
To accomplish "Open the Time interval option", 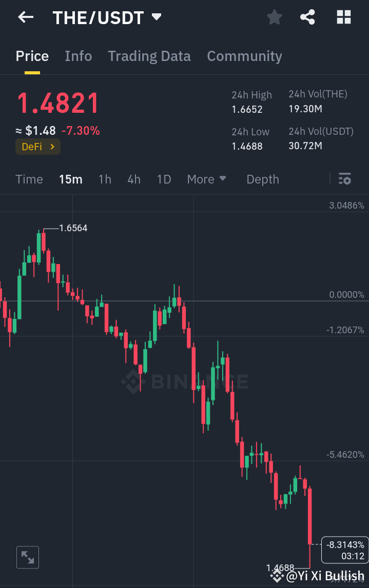I will 29,179.
